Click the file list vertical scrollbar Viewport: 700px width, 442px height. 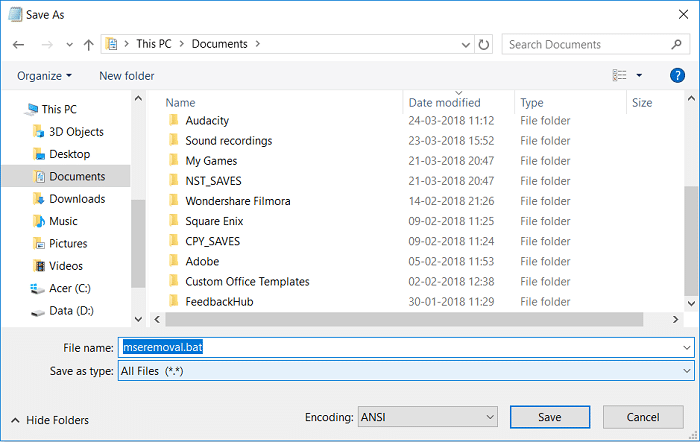(691, 240)
